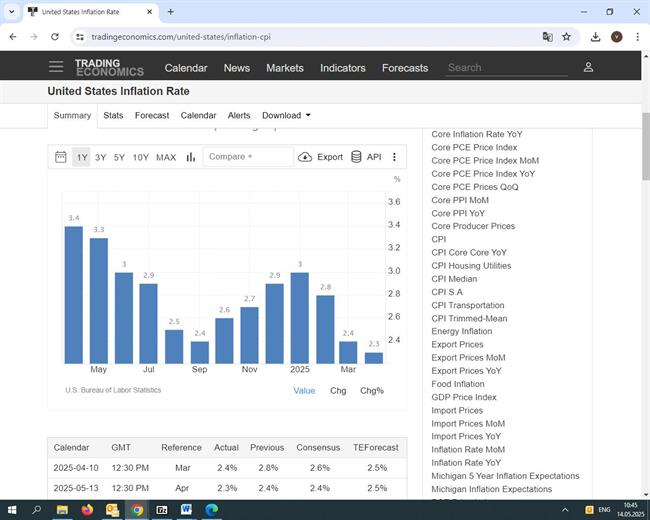This screenshot has height=520, width=650.
Task: Open the chart calendar date picker icon
Action: [61, 157]
